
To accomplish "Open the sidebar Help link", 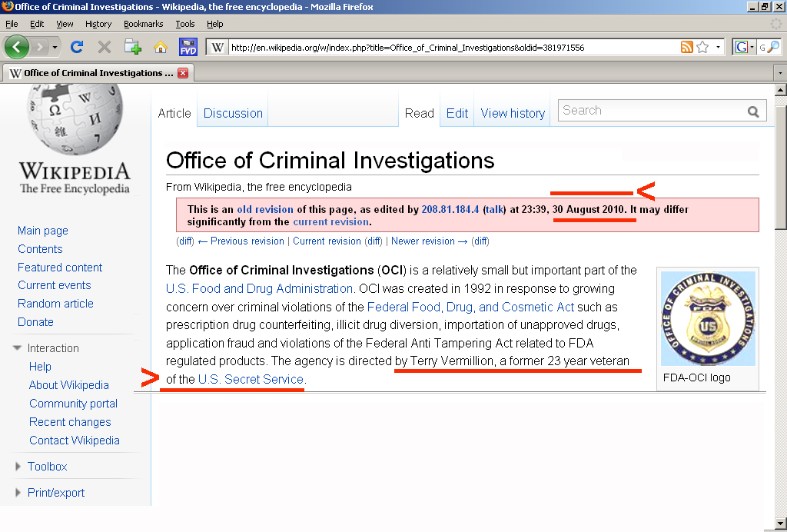I will tap(40, 367).
